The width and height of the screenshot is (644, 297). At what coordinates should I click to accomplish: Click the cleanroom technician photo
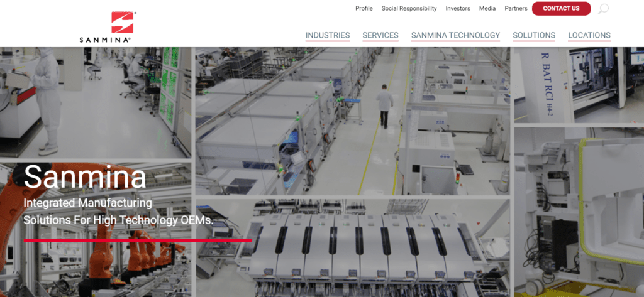point(94,100)
